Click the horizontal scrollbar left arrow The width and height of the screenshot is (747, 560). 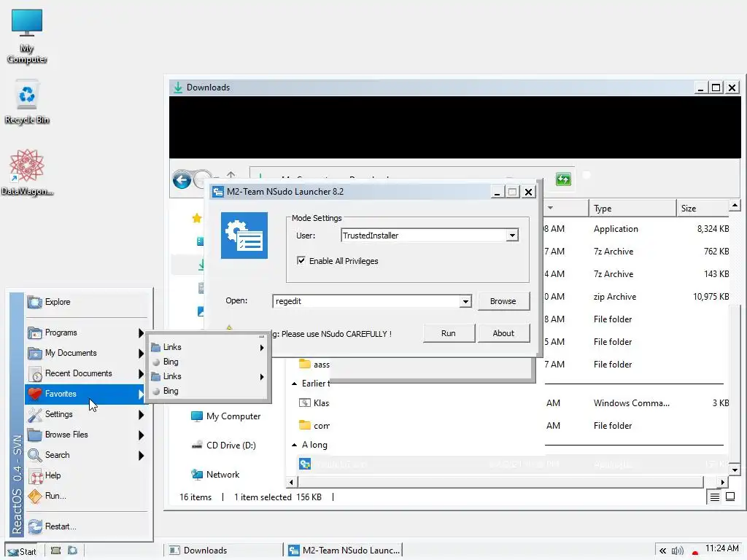[x=292, y=483]
